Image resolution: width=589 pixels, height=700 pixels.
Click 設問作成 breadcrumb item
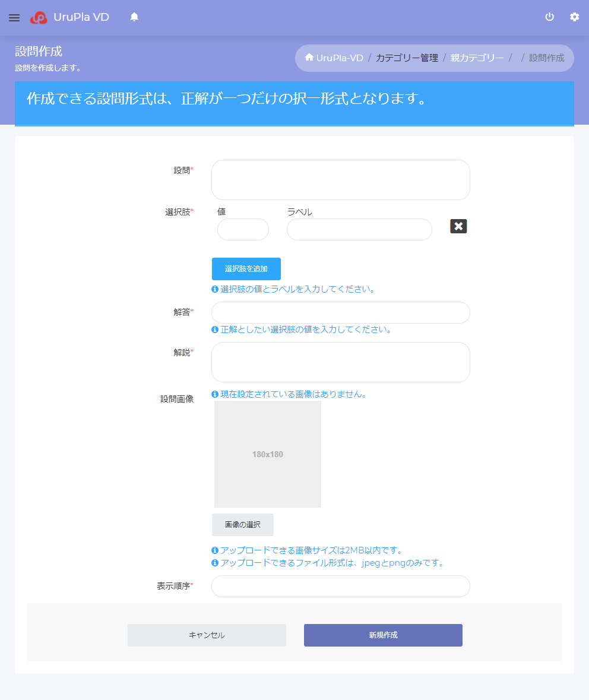coord(547,58)
